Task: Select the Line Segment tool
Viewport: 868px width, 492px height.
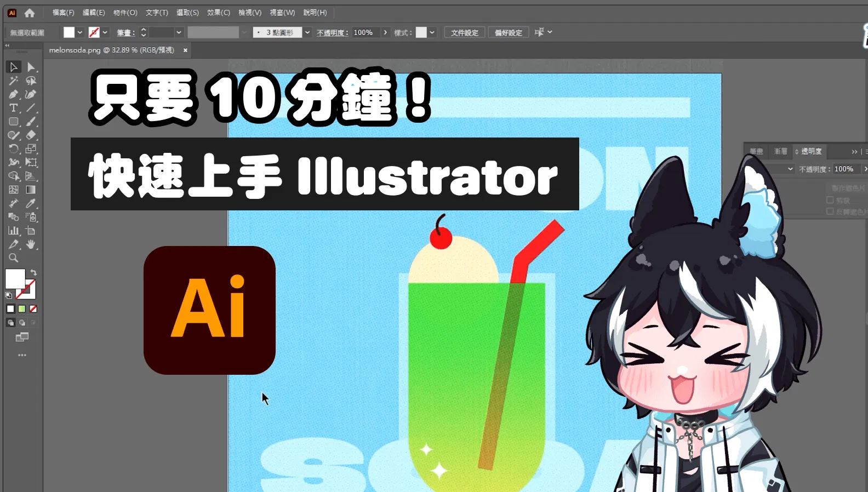Action: [x=31, y=108]
